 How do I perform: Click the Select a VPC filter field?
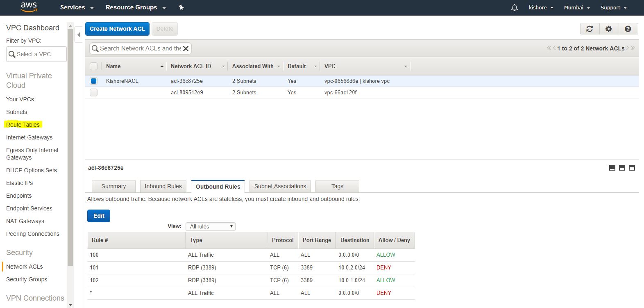click(x=36, y=54)
